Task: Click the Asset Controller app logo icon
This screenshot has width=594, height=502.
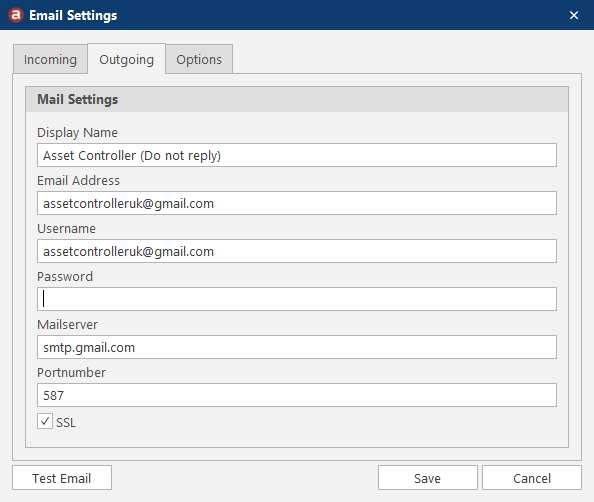Action: tap(16, 15)
